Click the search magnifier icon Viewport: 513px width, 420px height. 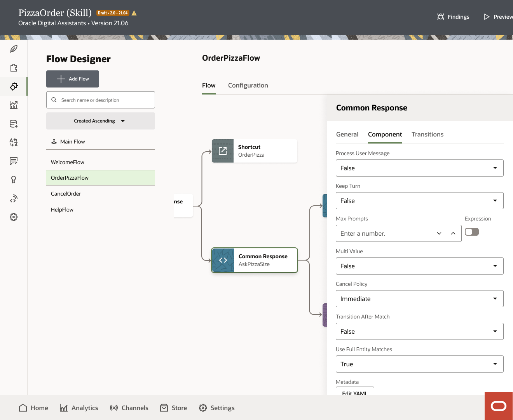[54, 100]
